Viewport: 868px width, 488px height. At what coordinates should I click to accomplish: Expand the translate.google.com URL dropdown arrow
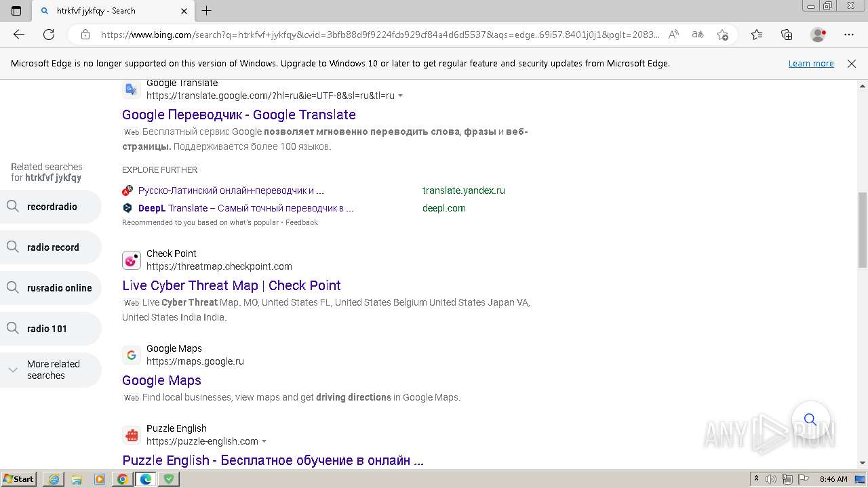click(400, 96)
